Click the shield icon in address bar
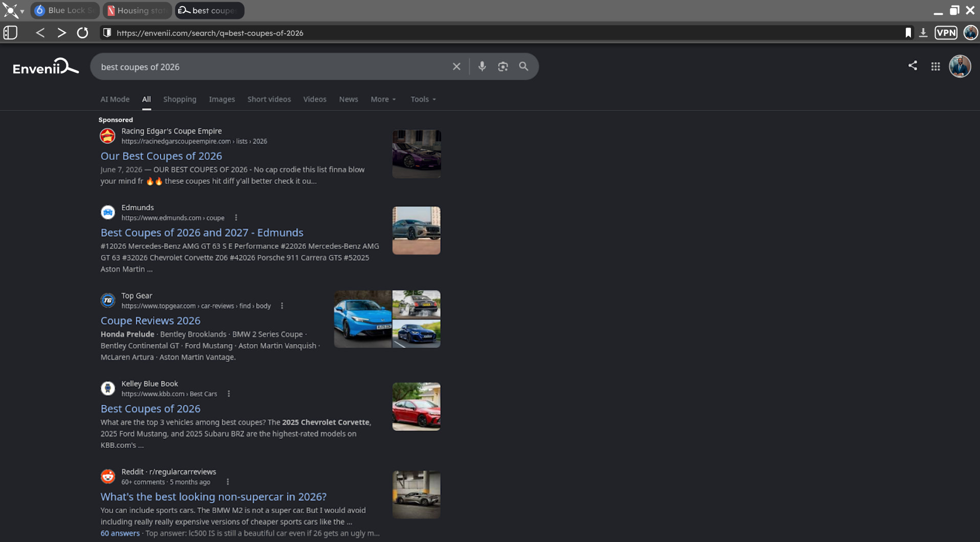 tap(107, 33)
